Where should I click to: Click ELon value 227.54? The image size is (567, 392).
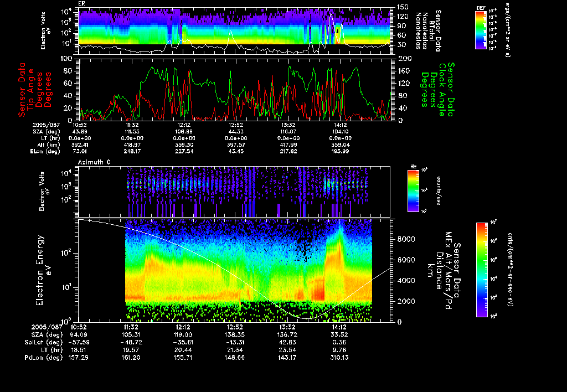184,152
